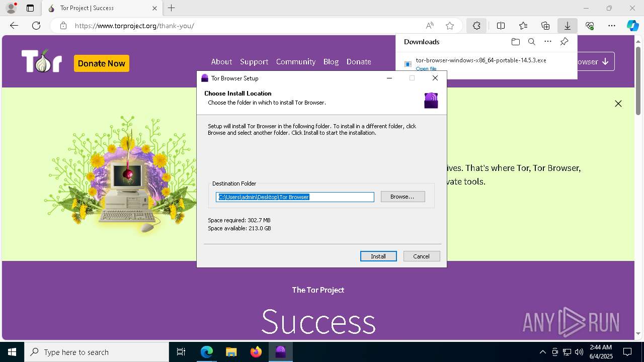644x362 pixels.
Task: Pin the Downloads panel
Action: (x=564, y=42)
